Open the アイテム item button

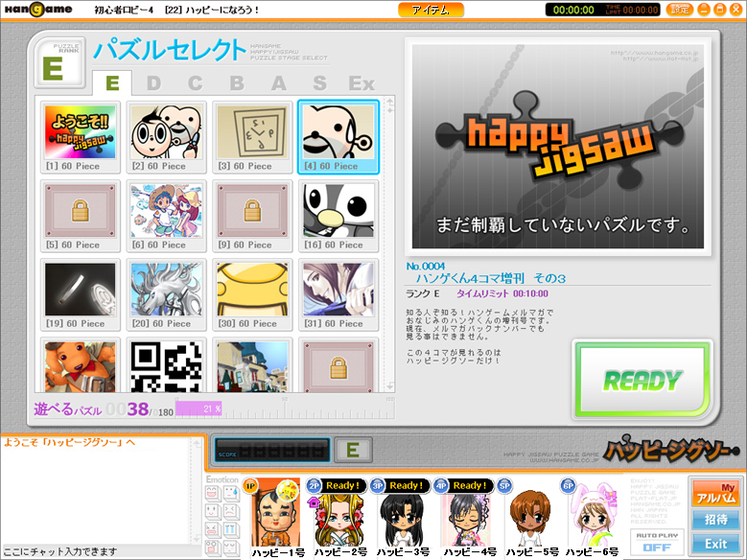pyautogui.click(x=431, y=10)
